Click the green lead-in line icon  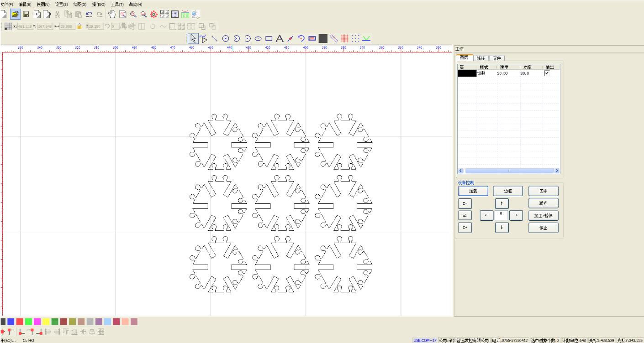(x=366, y=39)
